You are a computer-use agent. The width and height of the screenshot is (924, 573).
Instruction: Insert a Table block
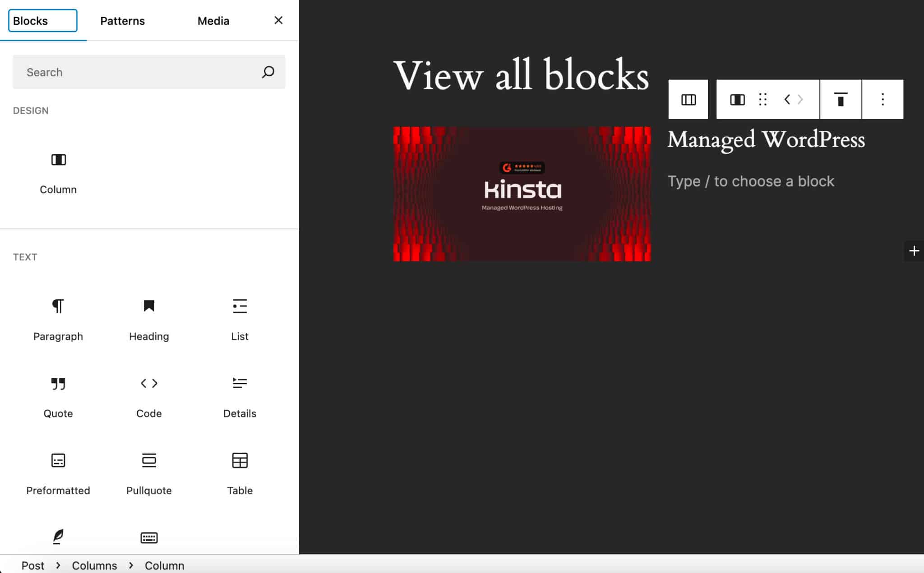point(240,472)
